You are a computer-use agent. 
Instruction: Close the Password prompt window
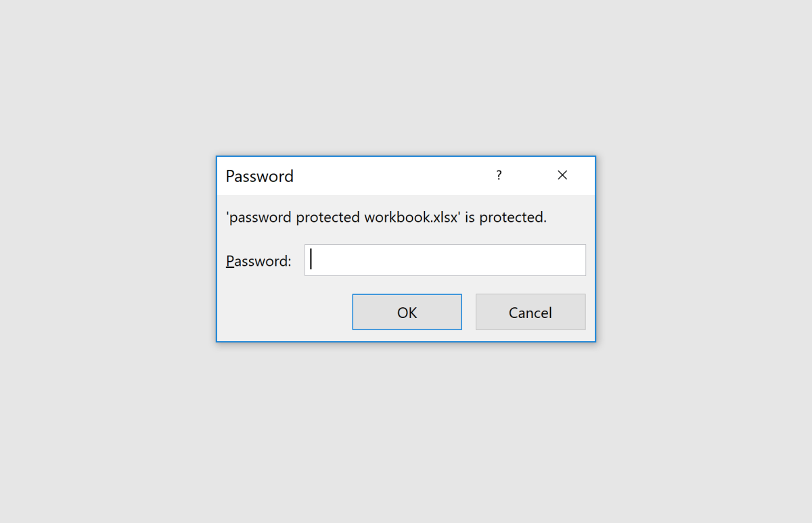(562, 175)
